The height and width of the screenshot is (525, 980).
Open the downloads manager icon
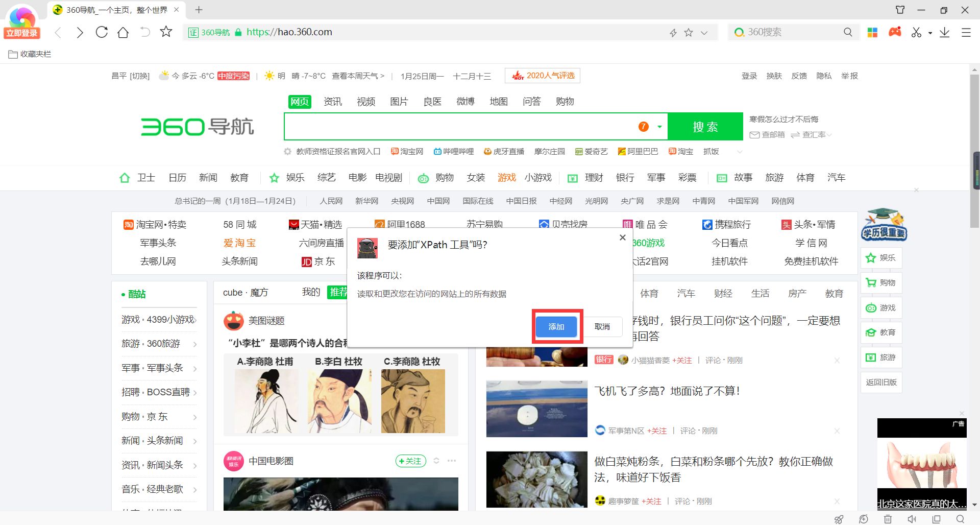945,32
